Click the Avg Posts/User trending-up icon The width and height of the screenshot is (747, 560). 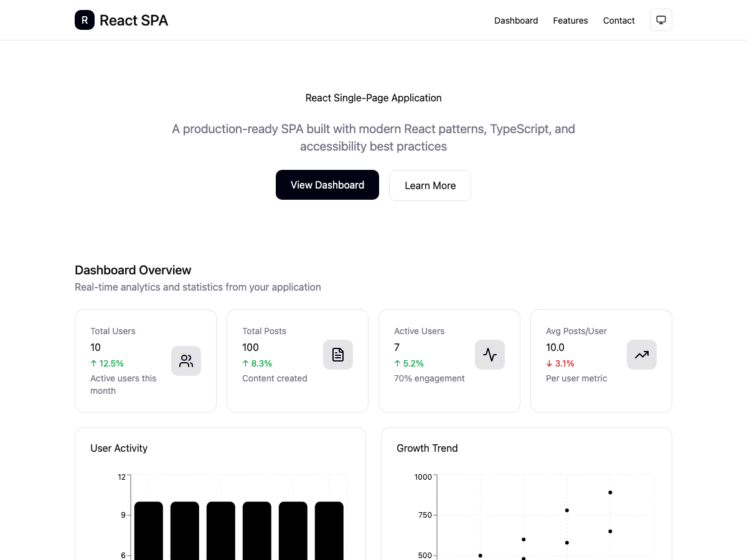[x=642, y=355]
